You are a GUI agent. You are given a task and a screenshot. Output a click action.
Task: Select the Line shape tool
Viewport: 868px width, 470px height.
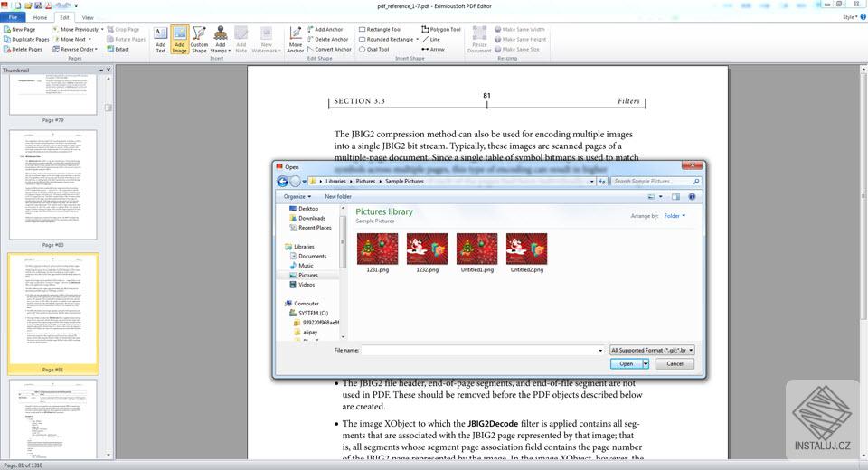click(431, 39)
